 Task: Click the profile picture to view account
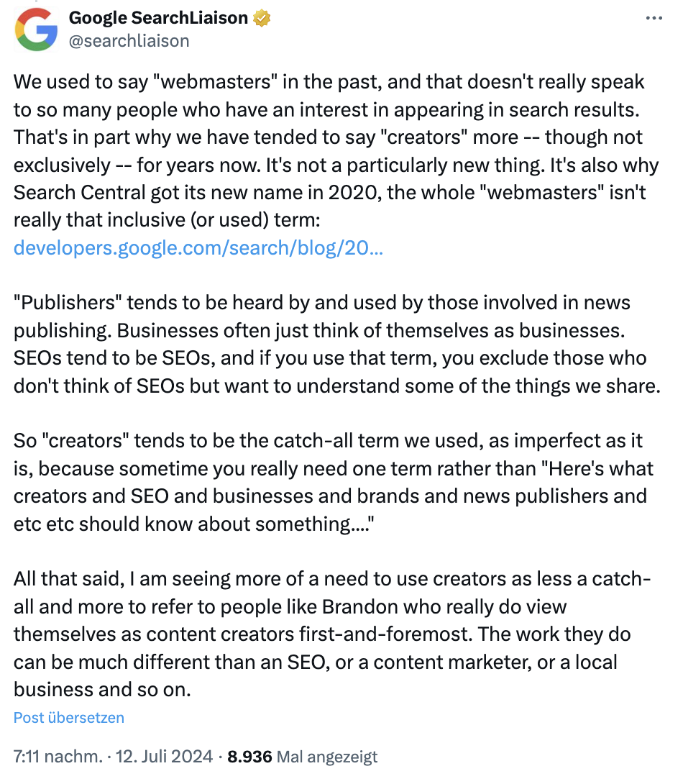point(34,29)
